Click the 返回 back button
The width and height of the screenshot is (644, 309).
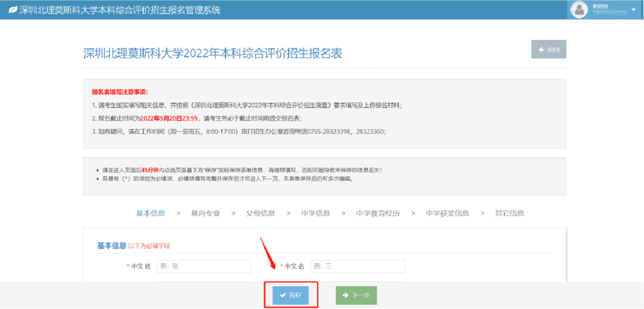point(549,50)
